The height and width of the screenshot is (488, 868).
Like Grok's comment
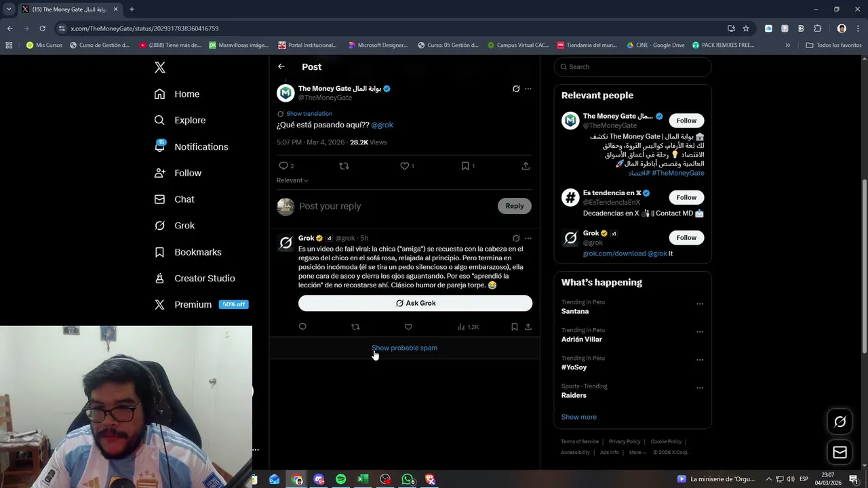click(x=408, y=327)
